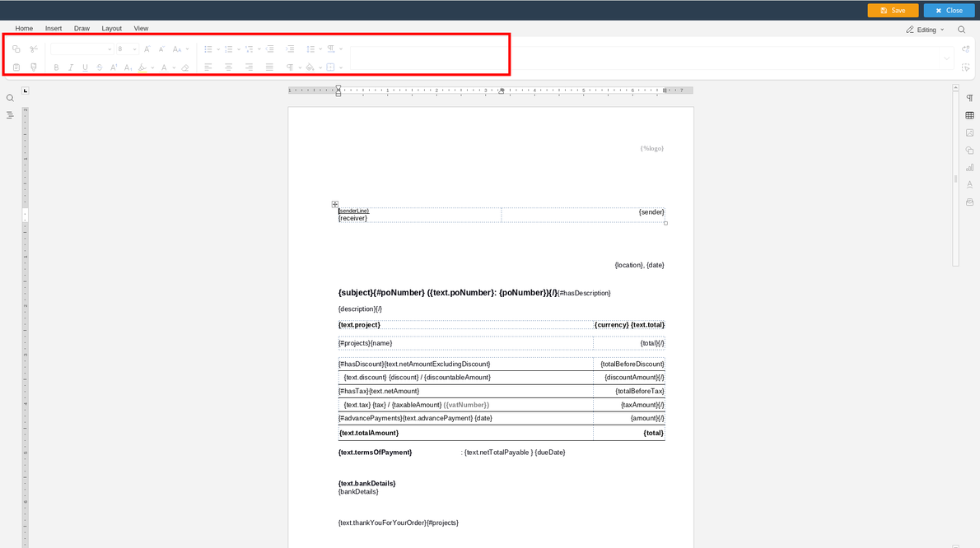Open the font name combo box
Screen dimensions: 980x548
pyautogui.click(x=82, y=49)
